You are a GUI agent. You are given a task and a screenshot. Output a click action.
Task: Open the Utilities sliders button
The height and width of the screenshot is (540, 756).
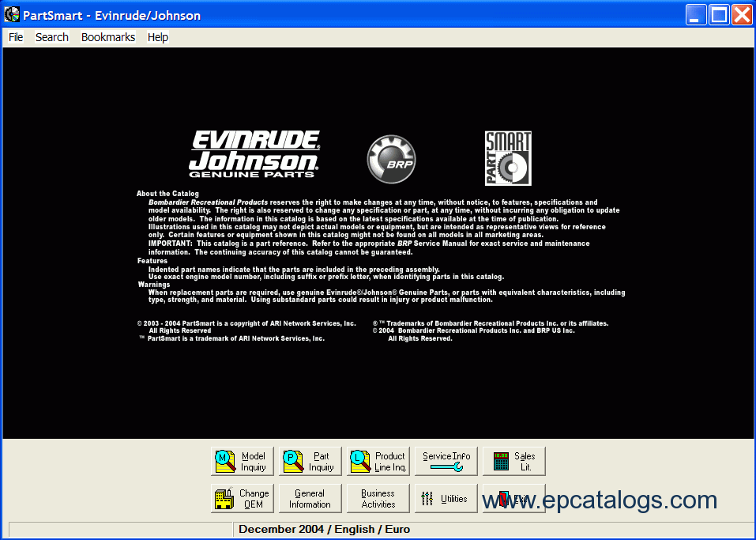[446, 499]
